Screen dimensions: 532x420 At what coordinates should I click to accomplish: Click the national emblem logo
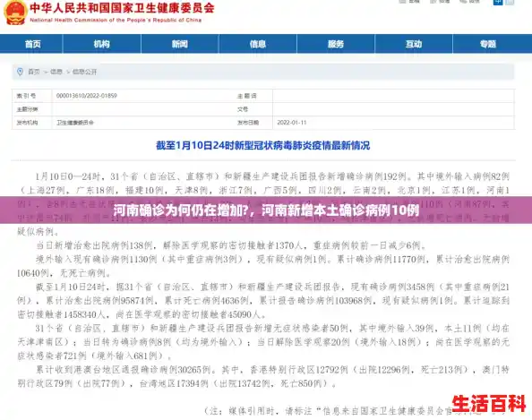pyautogui.click(x=15, y=13)
